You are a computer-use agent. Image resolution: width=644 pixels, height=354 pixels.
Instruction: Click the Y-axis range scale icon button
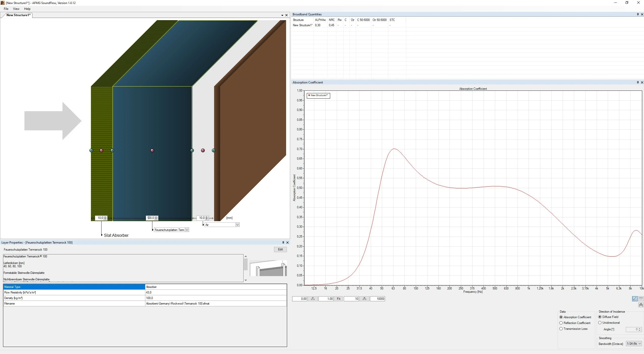coord(313,299)
